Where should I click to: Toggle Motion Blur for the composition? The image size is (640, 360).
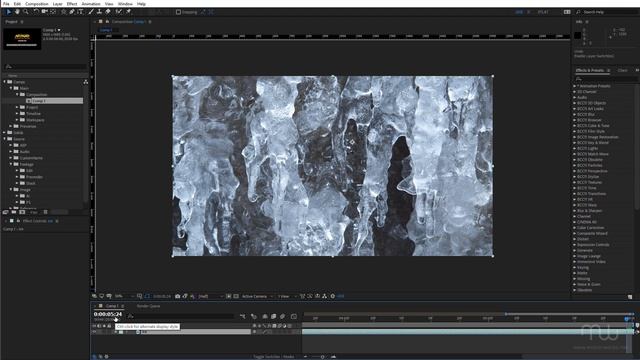(x=282, y=316)
